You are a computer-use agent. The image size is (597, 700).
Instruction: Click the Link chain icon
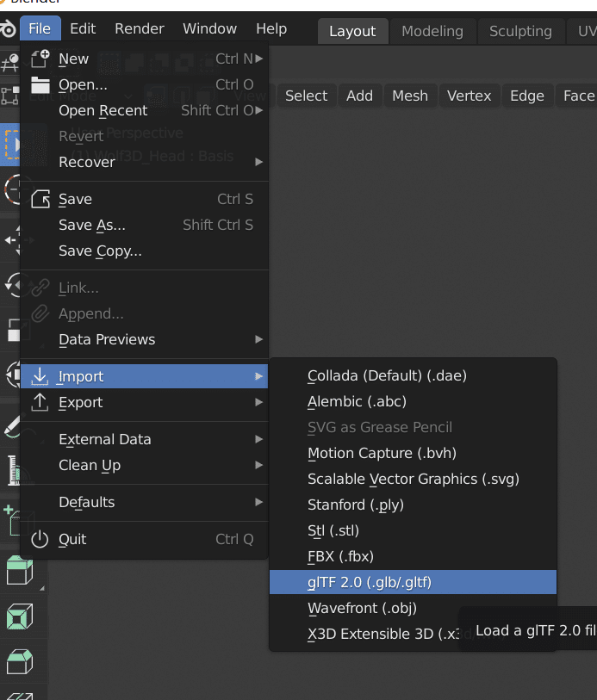pos(40,288)
